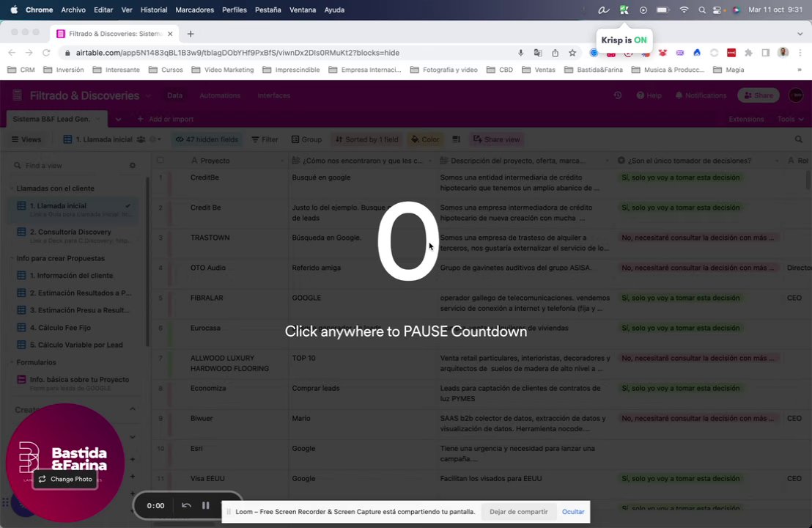Expand the tables list chevron
The height and width of the screenshot is (528, 812).
click(118, 120)
